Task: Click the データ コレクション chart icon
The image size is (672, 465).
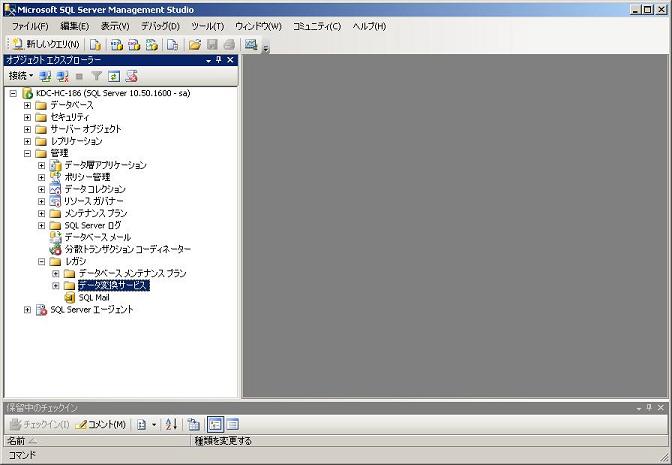Action: [55, 189]
